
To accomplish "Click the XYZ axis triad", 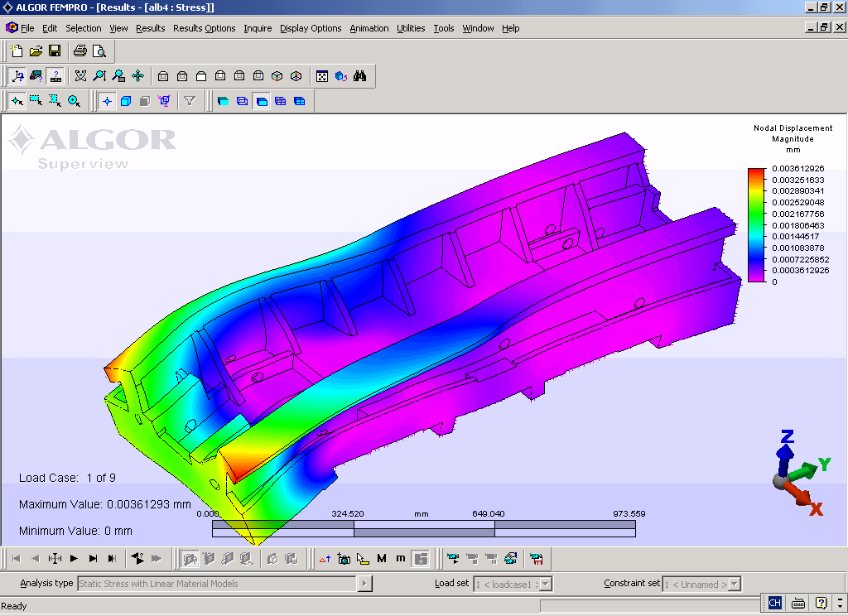I will pyautogui.click(x=801, y=474).
